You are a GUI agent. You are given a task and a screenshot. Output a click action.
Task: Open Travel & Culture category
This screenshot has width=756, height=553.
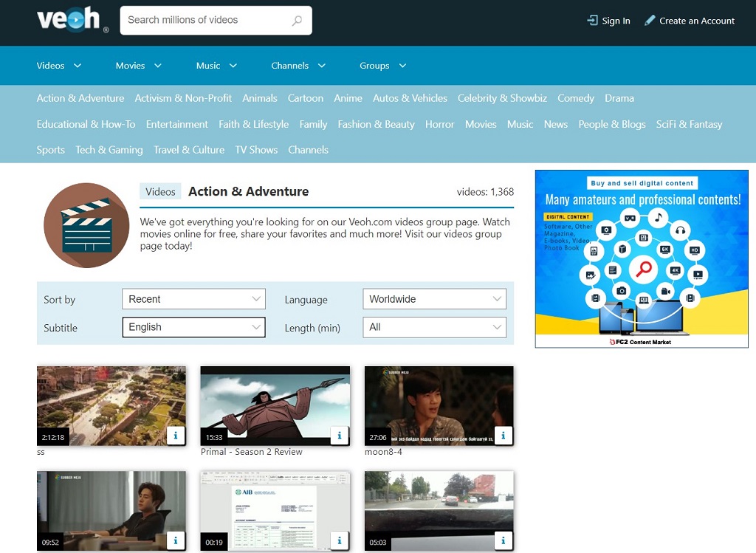[189, 150]
